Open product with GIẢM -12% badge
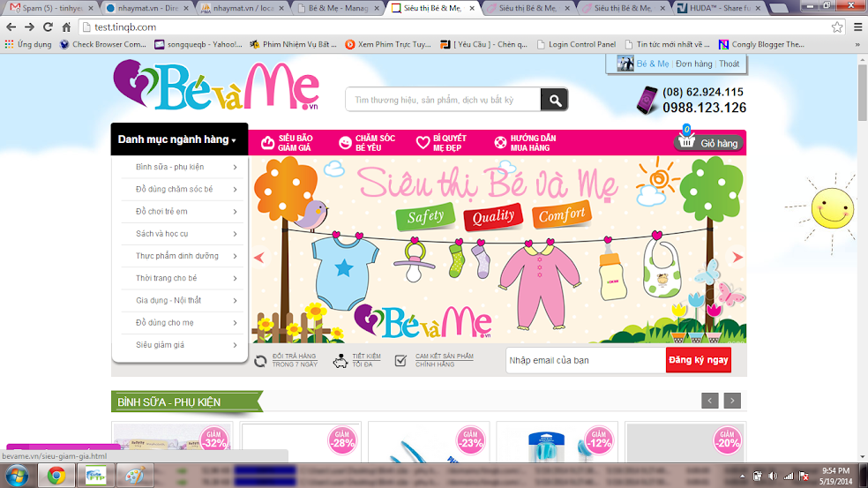Image resolution: width=868 pixels, height=488 pixels. 557,441
